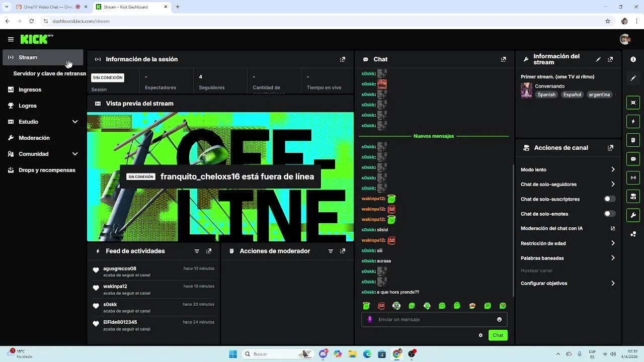
Task: Open Restricción de edad options
Action: click(568, 243)
